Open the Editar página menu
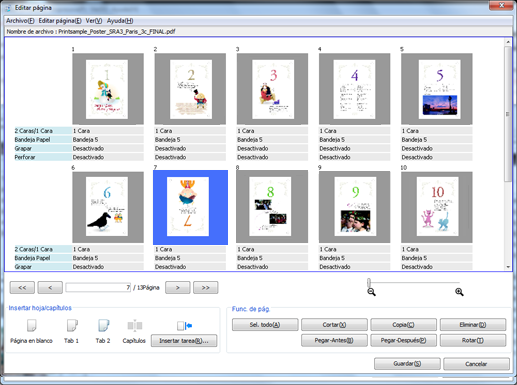Image resolution: width=517 pixels, height=385 pixels. click(x=60, y=21)
